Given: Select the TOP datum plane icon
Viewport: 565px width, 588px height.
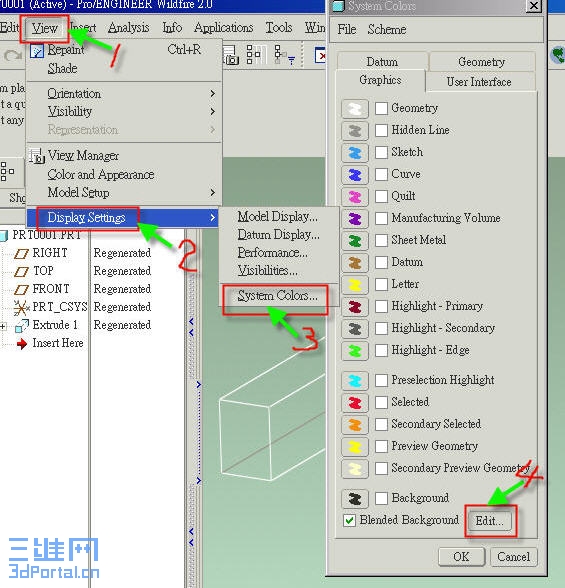Looking at the screenshot, I should pyautogui.click(x=21, y=272).
